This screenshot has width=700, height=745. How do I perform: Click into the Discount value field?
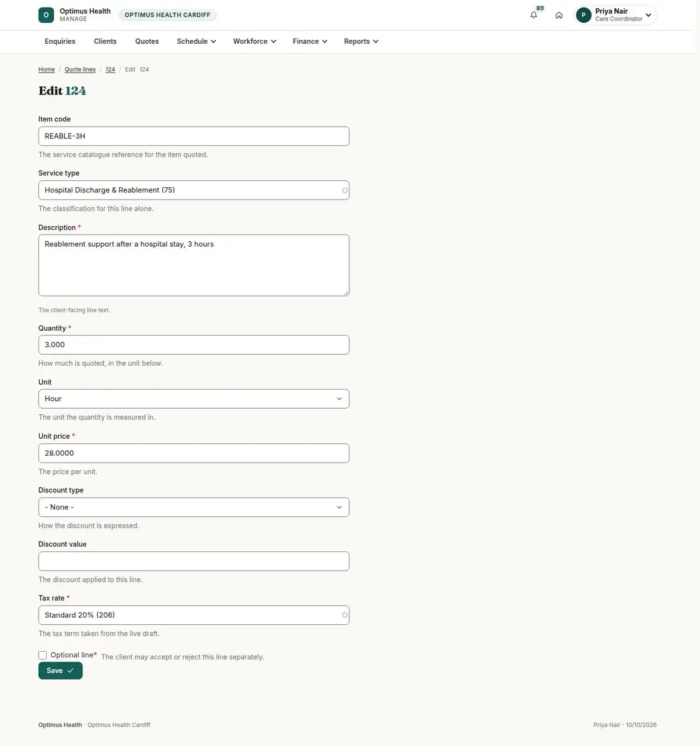coord(194,561)
